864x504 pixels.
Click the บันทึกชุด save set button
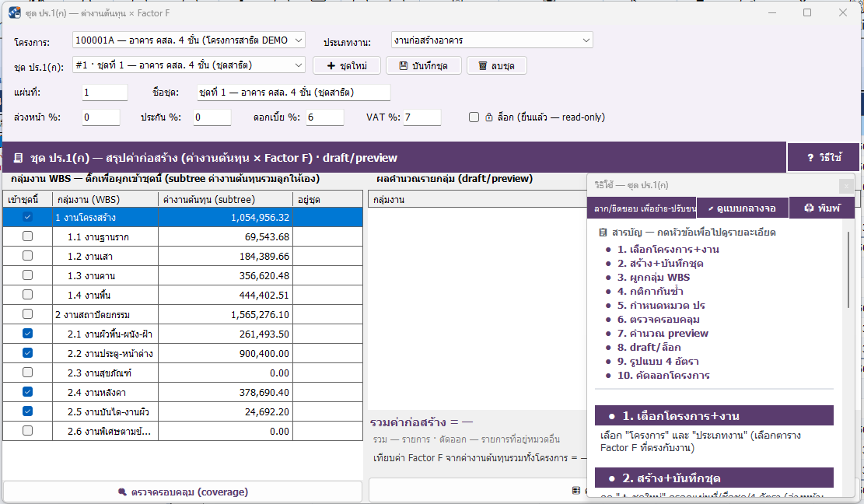(x=423, y=65)
